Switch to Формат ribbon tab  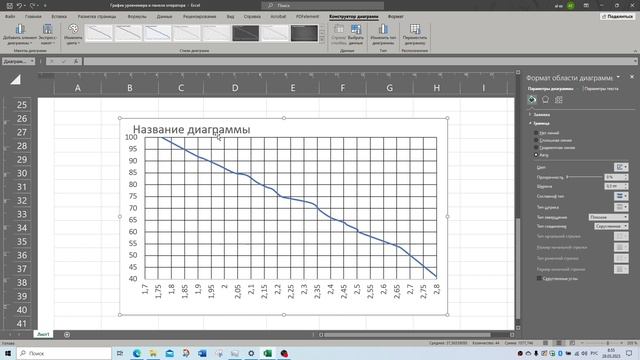[x=396, y=17]
